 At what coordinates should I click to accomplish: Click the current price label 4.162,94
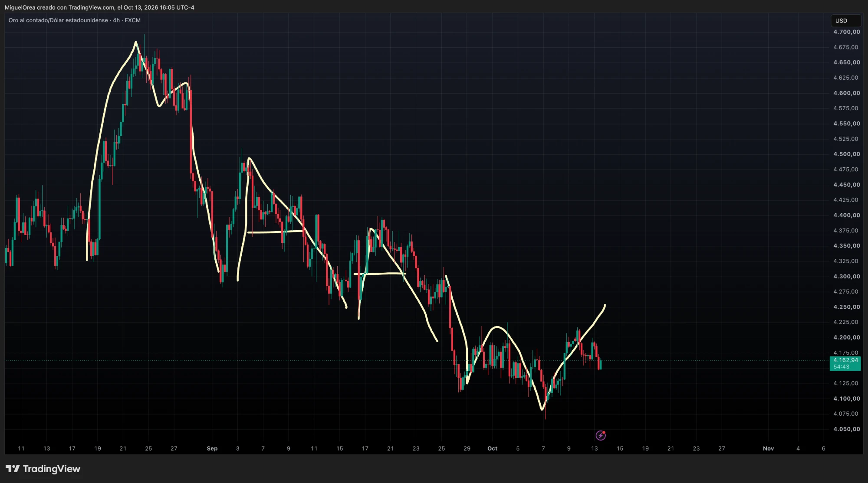coord(845,360)
